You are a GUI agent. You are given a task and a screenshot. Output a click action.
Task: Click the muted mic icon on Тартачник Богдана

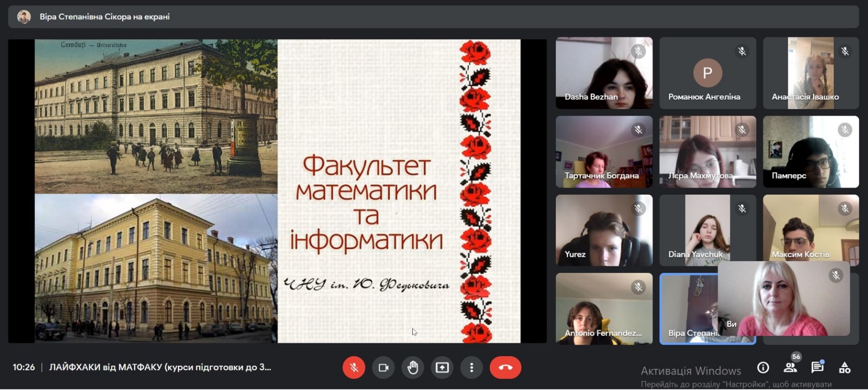click(639, 130)
